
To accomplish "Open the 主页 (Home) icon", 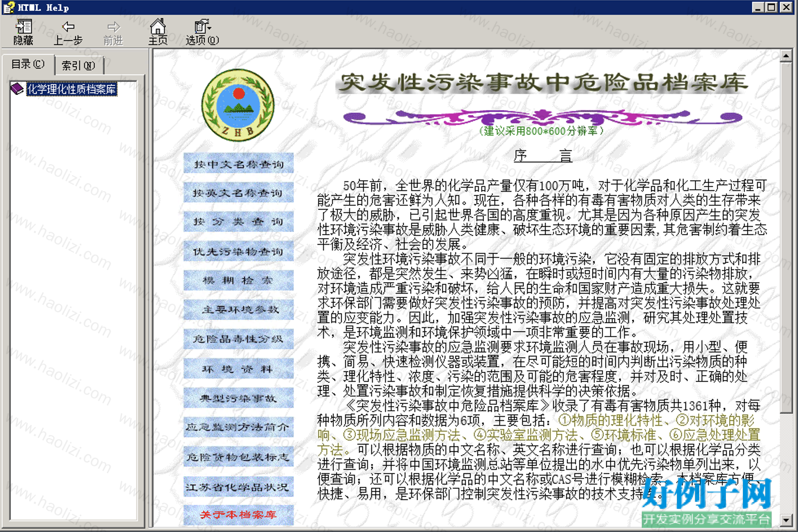I will click(158, 32).
